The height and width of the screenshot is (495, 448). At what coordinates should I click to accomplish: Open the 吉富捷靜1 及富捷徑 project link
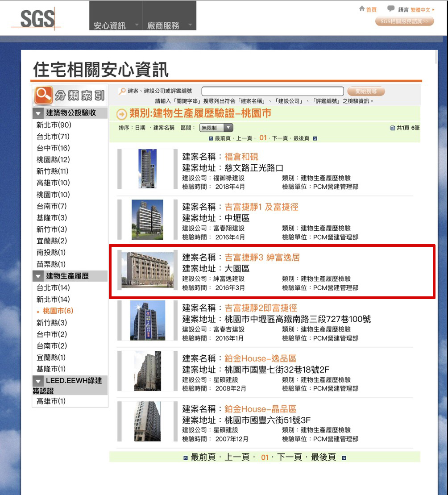(261, 207)
